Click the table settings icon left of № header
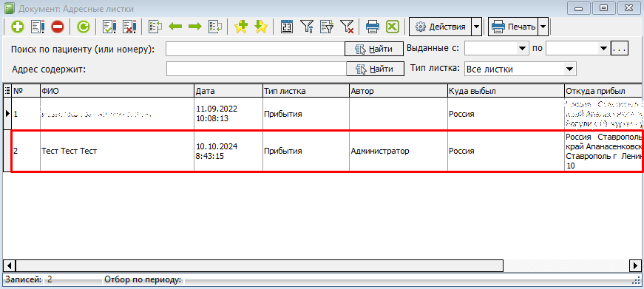This screenshot has width=644, height=289. click(x=7, y=91)
